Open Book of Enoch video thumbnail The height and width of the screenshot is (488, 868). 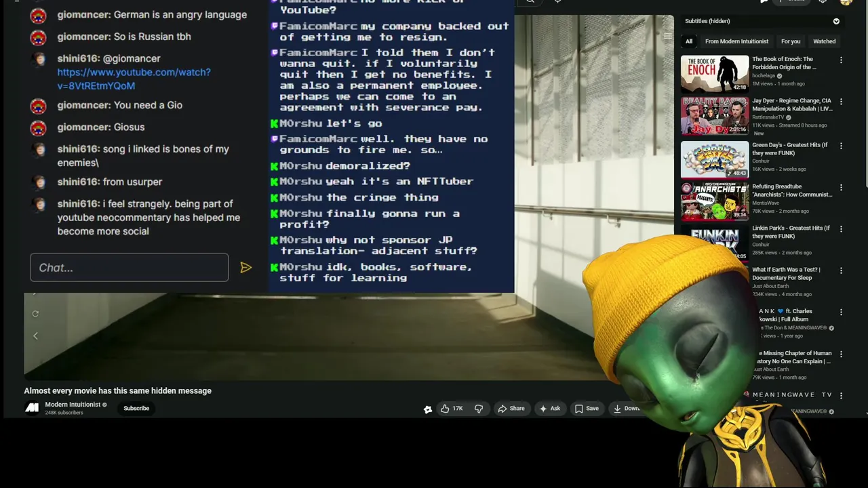click(715, 74)
